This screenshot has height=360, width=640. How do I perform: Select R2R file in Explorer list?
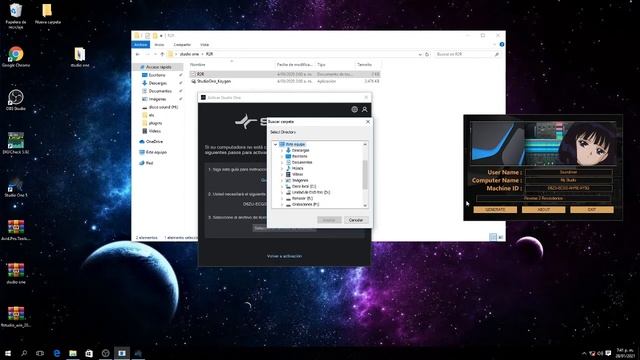(x=285, y=74)
